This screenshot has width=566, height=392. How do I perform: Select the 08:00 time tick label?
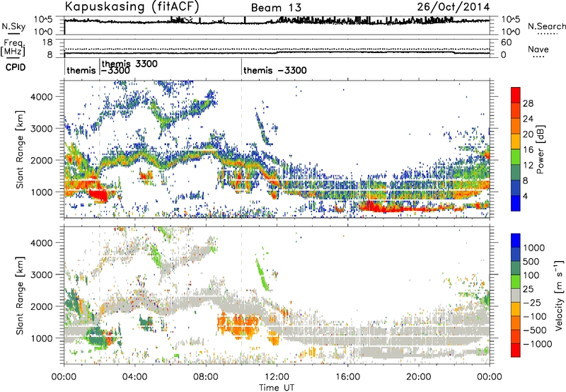pos(206,377)
